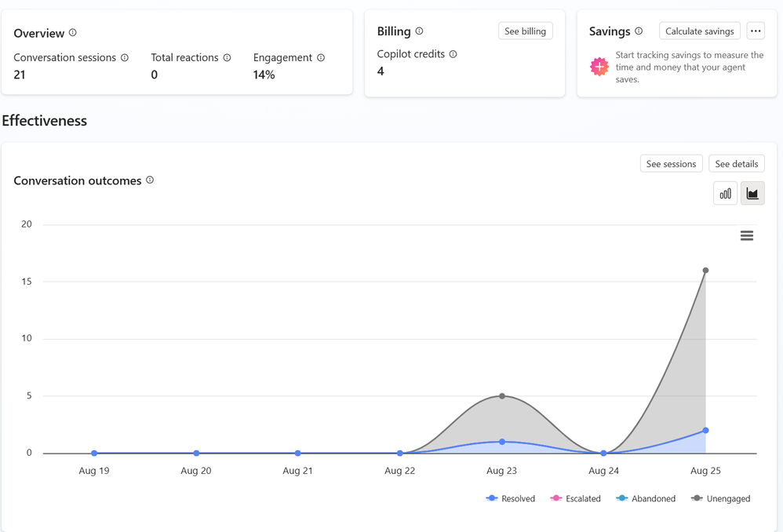Screen dimensions: 783x532
Task: Open the See billing page
Action: click(526, 31)
